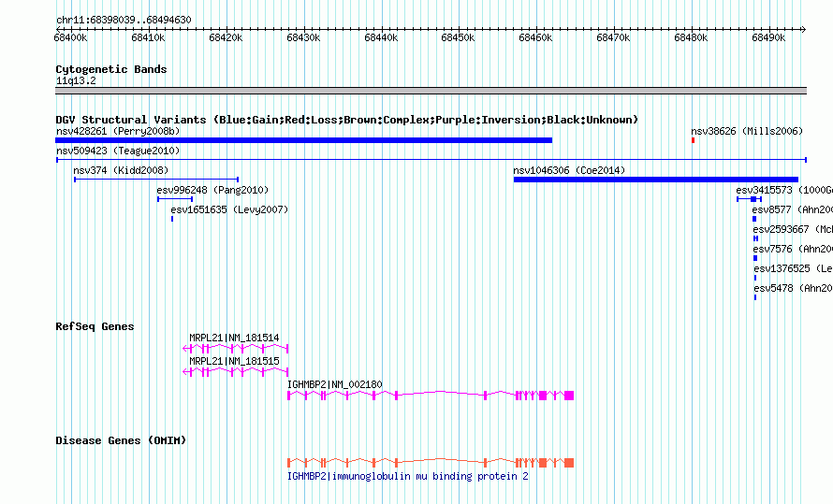Click the thick blue nsv428261 gain bar

[304, 140]
